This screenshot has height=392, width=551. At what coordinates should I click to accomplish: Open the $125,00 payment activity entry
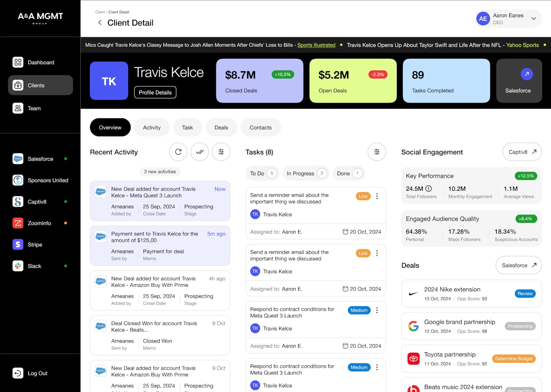pyautogui.click(x=160, y=246)
